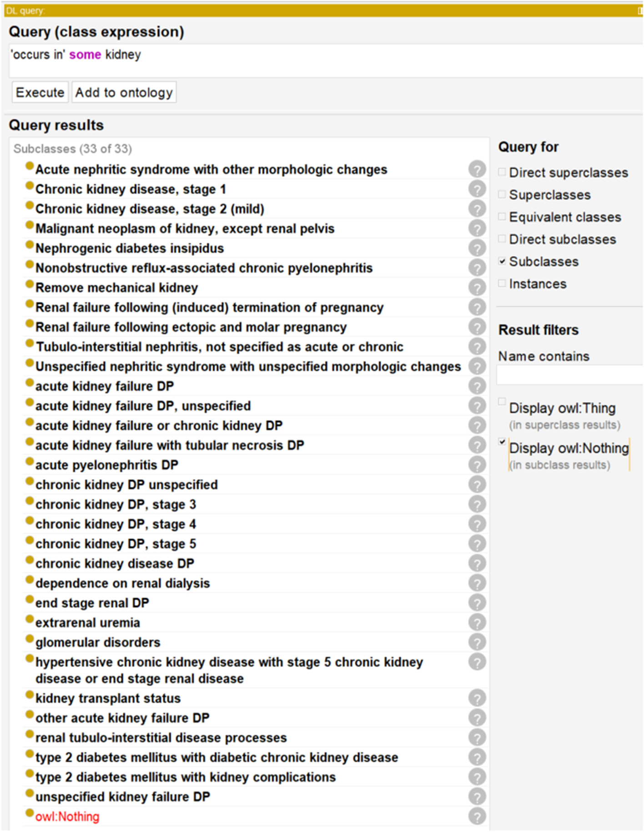Select type 2 diabetes mellitus with kidney complications
644x832 pixels.
(186, 777)
